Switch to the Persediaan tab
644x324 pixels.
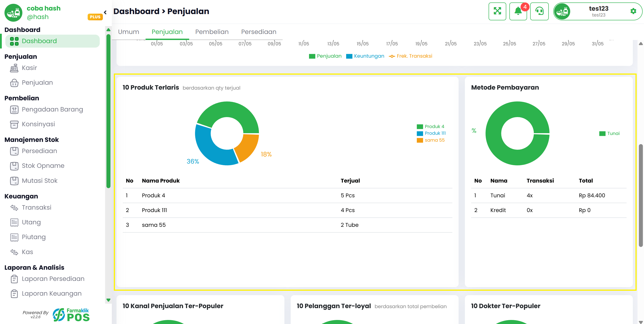258,32
